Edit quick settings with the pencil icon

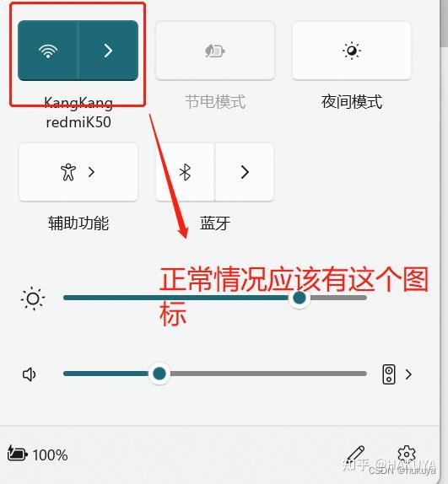coord(356,454)
